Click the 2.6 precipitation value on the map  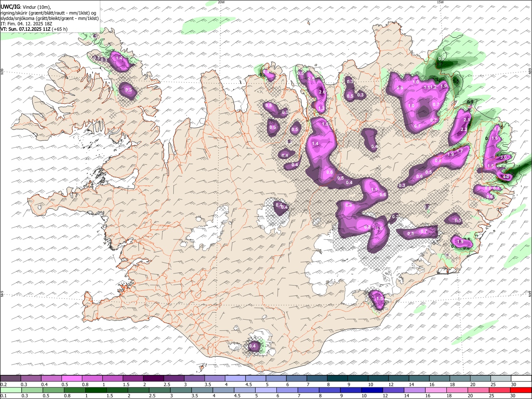[x=322, y=92]
